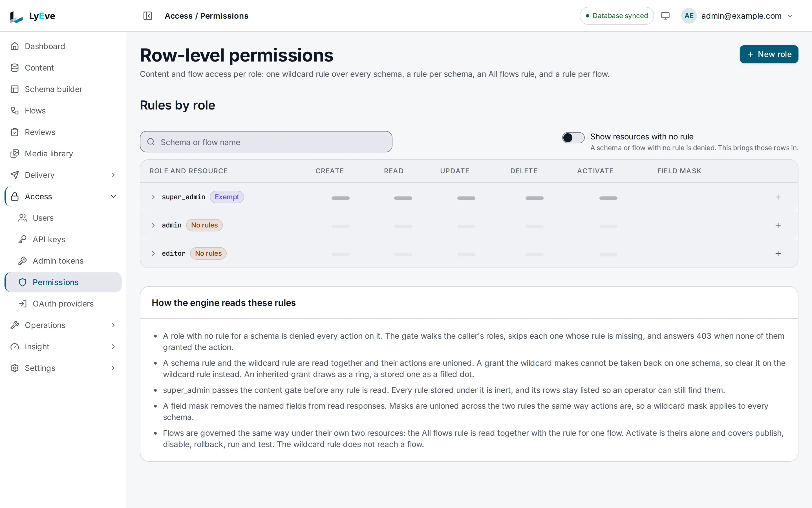Click the Admin tokens icon
Viewport: 812px width, 508px height.
pos(23,261)
